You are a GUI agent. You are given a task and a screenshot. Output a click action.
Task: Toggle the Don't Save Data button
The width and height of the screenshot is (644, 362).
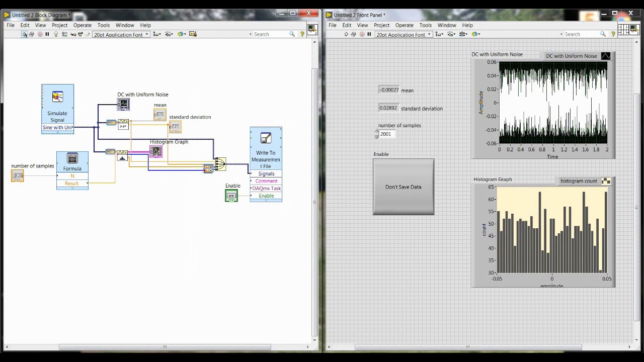pos(404,187)
